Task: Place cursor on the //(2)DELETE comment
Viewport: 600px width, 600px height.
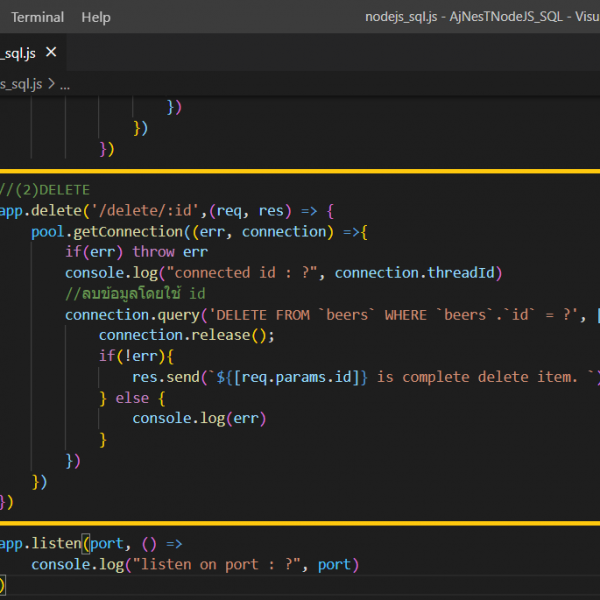Action: click(x=45, y=189)
